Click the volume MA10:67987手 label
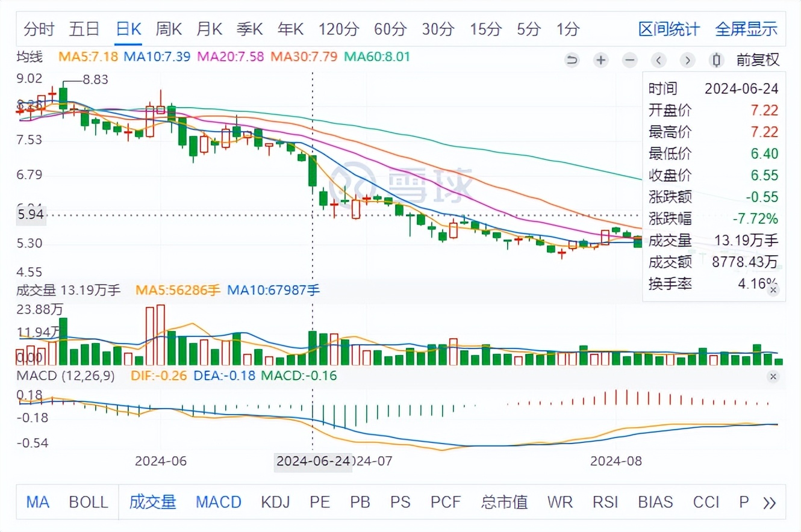Viewport: 801px width, 532px height. 273,290
